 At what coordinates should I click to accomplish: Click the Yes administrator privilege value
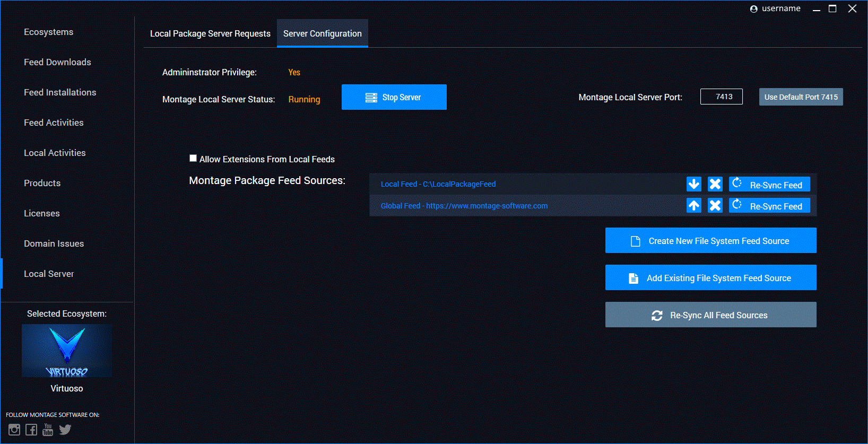tap(294, 72)
